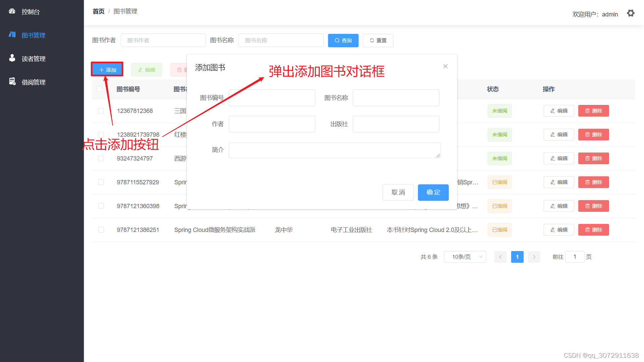This screenshot has width=644, height=362.
Task: Delete the book in row 12367812368
Action: [x=594, y=111]
